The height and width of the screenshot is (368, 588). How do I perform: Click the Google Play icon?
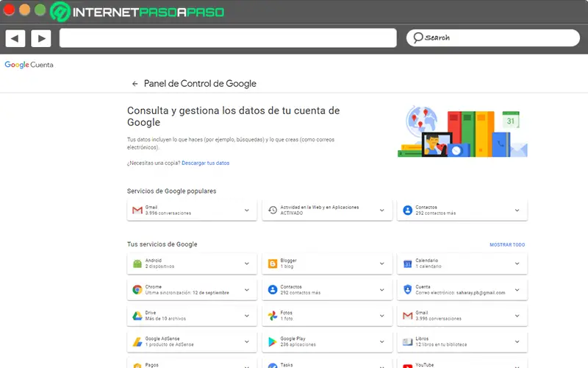(x=272, y=342)
